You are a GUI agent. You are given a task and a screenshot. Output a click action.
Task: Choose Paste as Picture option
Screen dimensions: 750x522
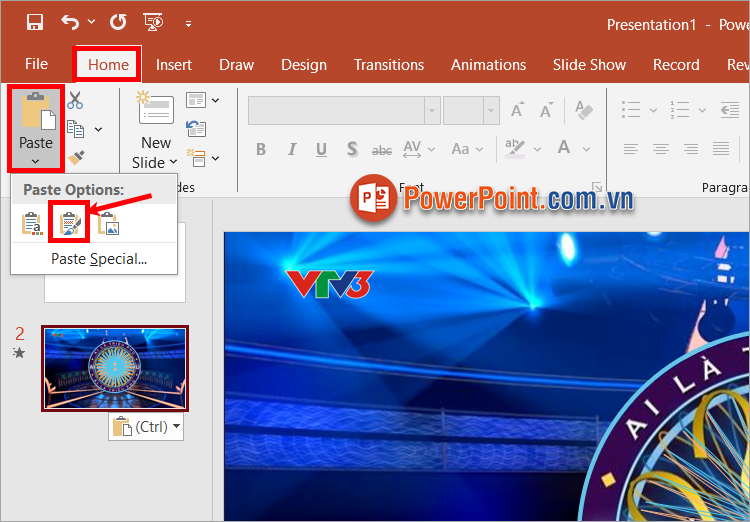[x=109, y=223]
